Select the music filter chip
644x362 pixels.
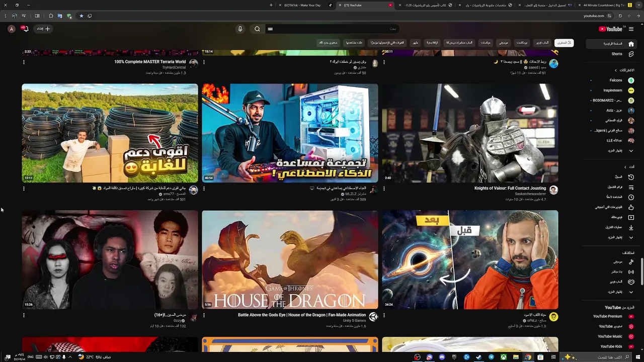504,43
